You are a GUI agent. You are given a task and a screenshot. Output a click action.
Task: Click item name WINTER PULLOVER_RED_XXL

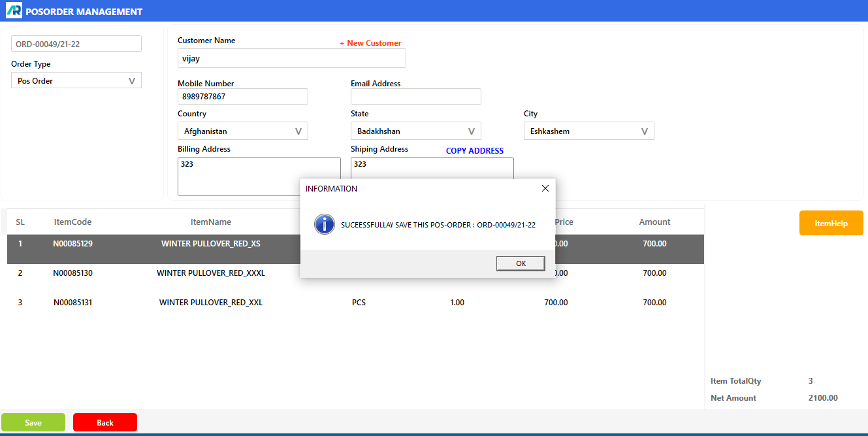[211, 303]
